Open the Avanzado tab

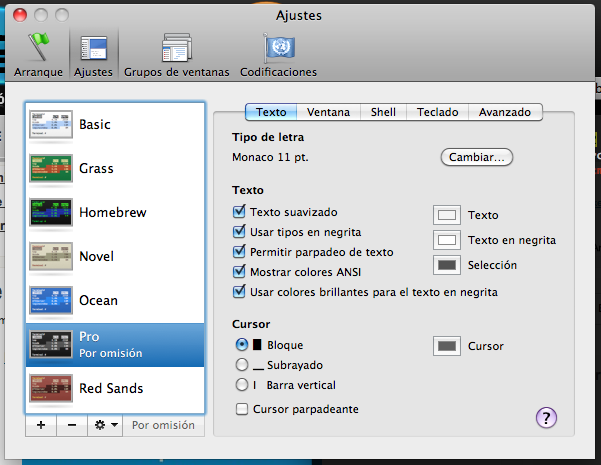click(x=504, y=113)
